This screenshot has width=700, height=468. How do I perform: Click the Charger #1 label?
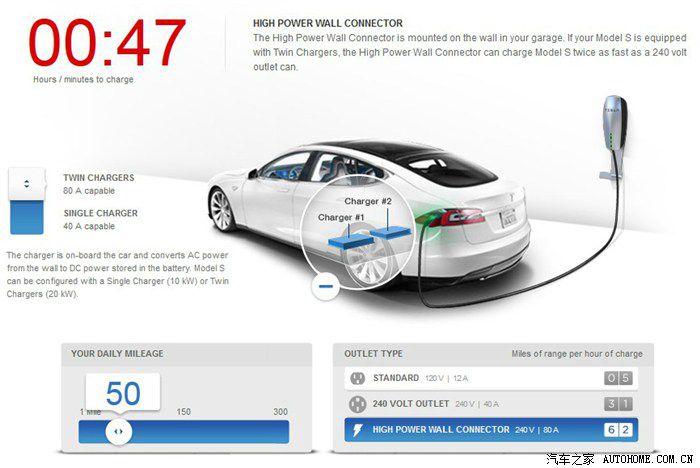coord(341,217)
